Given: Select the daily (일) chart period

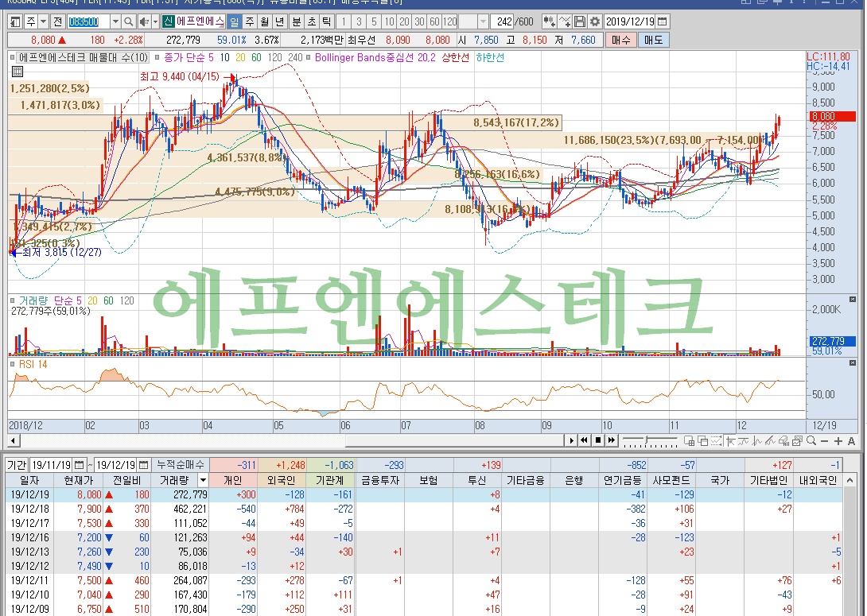Looking at the screenshot, I should 235,21.
